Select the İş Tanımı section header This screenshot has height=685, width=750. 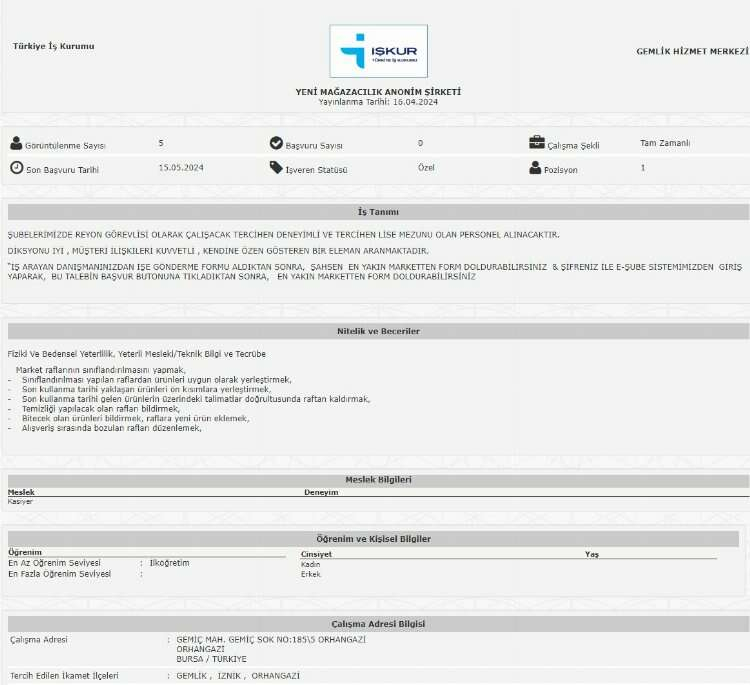point(378,212)
